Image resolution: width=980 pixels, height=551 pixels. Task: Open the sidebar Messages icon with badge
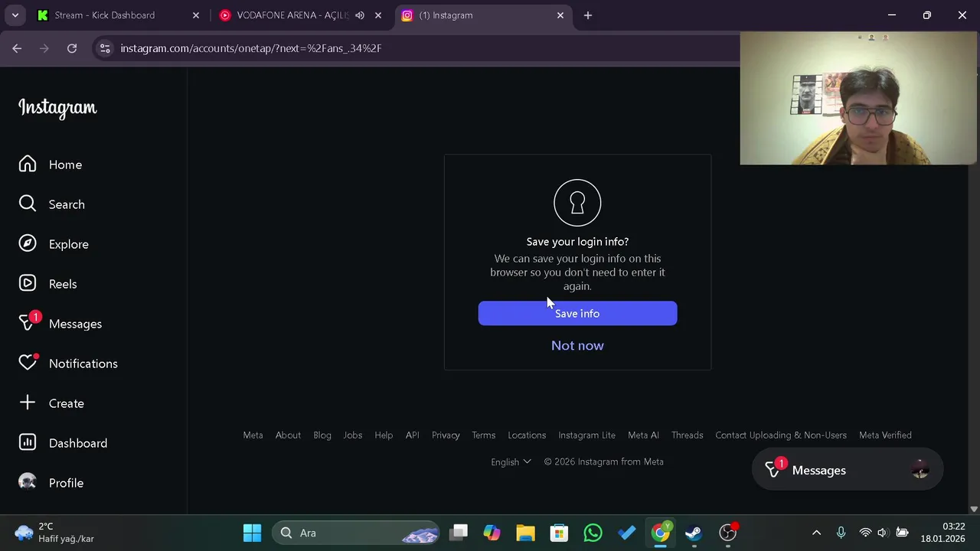coord(28,322)
